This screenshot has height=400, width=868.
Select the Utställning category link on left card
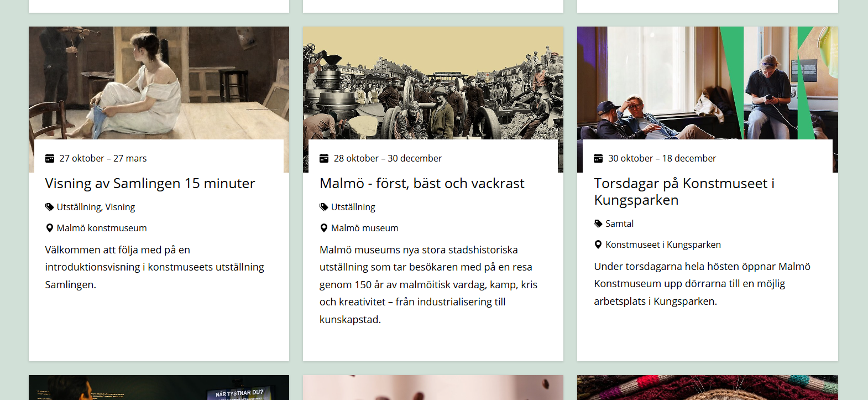click(77, 206)
